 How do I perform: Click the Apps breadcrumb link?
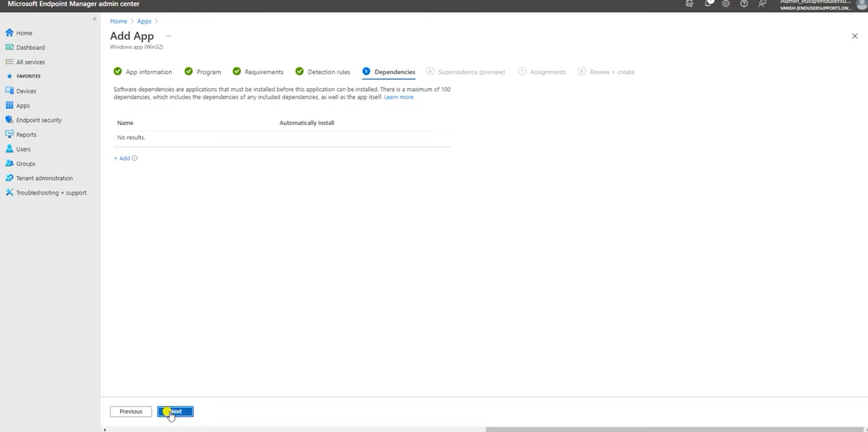(x=144, y=21)
